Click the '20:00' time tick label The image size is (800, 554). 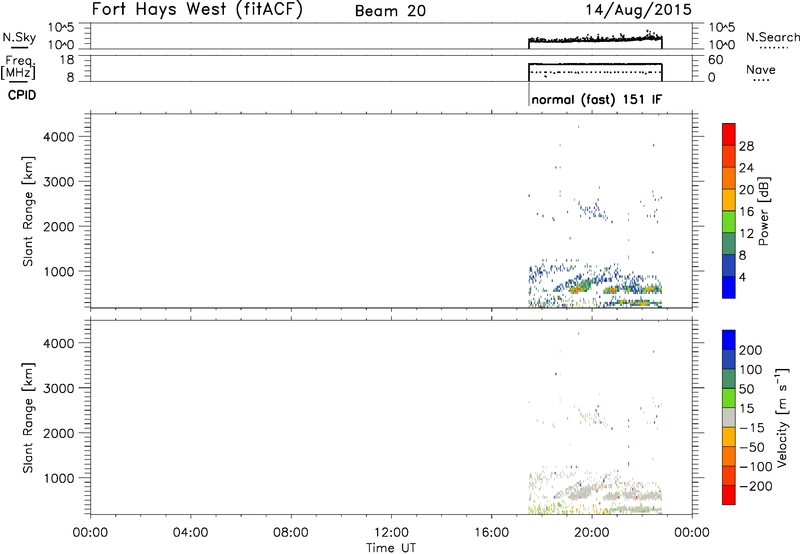click(x=592, y=533)
